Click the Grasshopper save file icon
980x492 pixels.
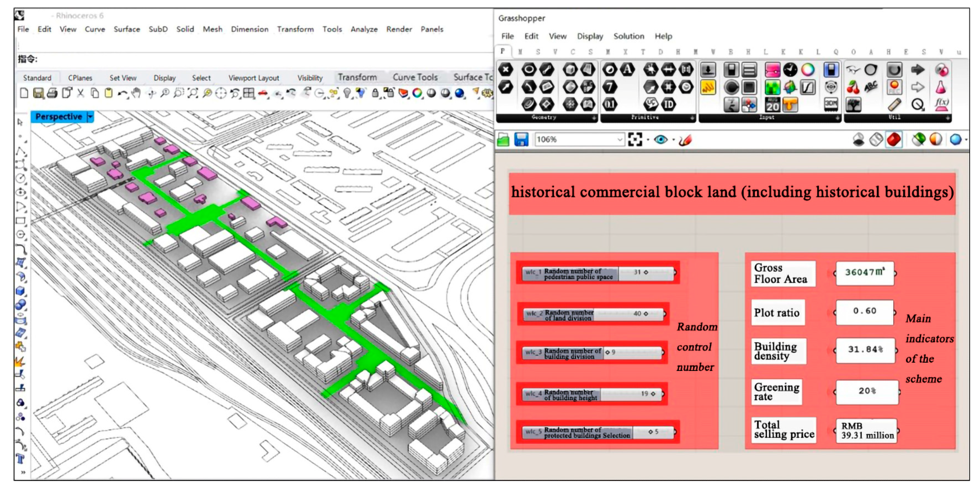click(x=521, y=140)
